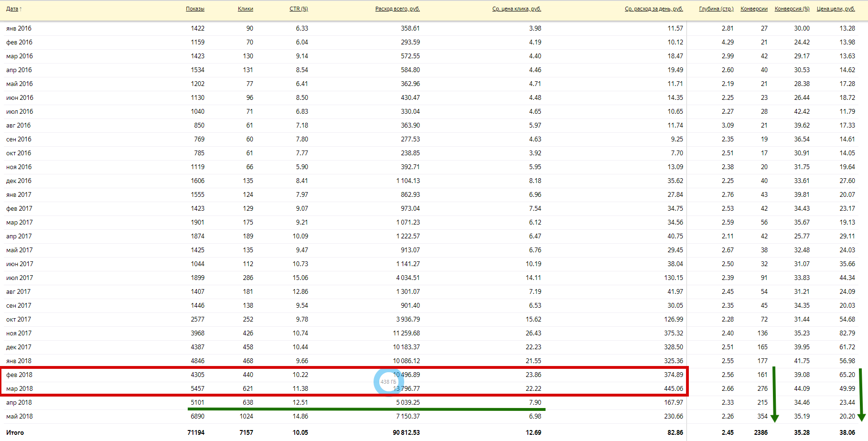Select the июн 2017 row label
This screenshot has height=441, width=868.
coord(20,264)
